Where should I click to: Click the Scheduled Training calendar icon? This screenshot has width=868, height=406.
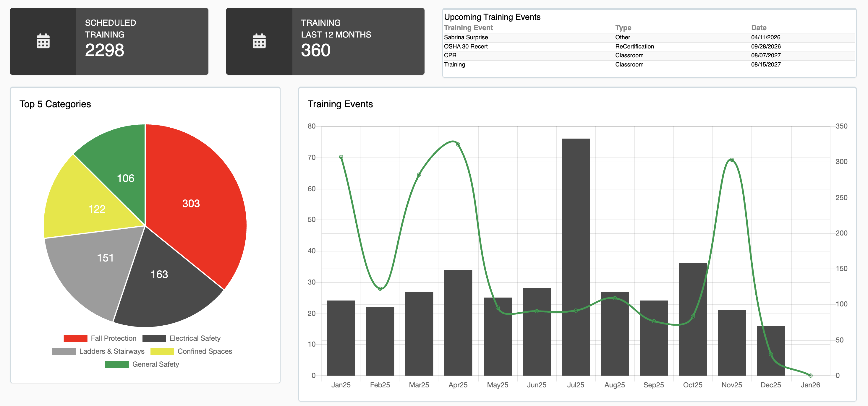[x=43, y=41]
